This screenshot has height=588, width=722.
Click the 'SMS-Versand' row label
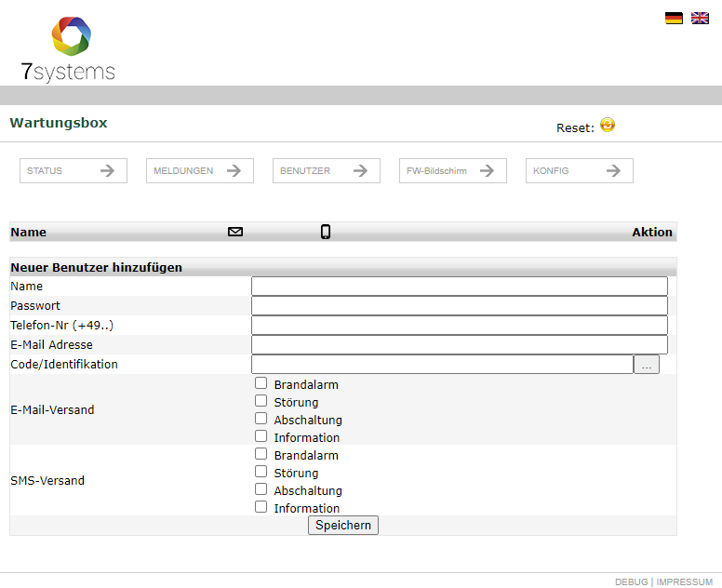pos(47,481)
